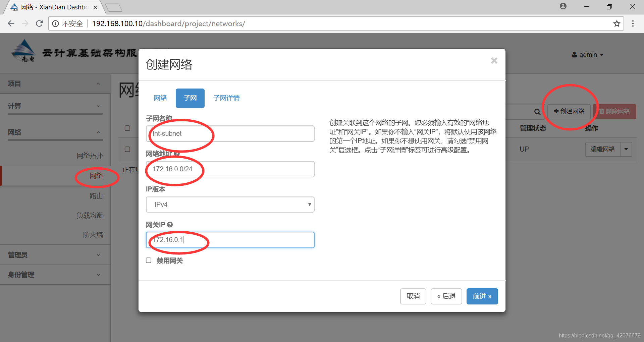Switch to the 子网详情 tab

point(226,98)
